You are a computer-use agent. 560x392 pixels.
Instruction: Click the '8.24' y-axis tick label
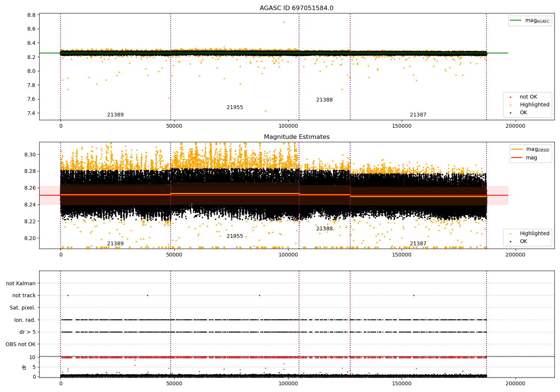point(30,205)
